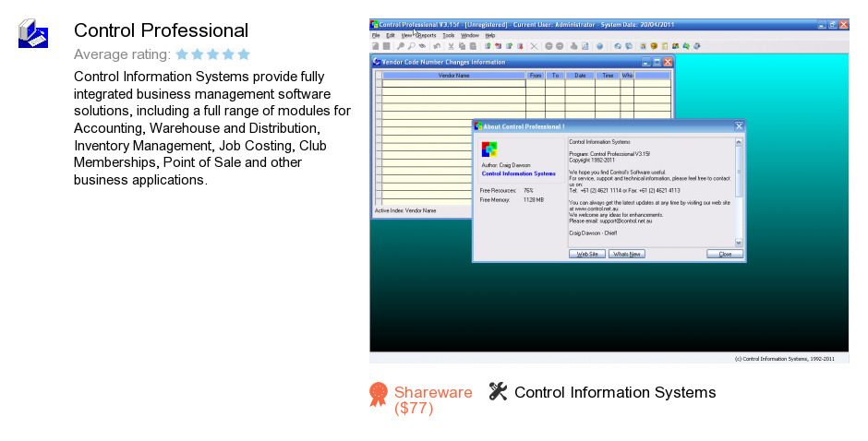
Task: Click the blue Control Information Systems link
Action: click(519, 173)
